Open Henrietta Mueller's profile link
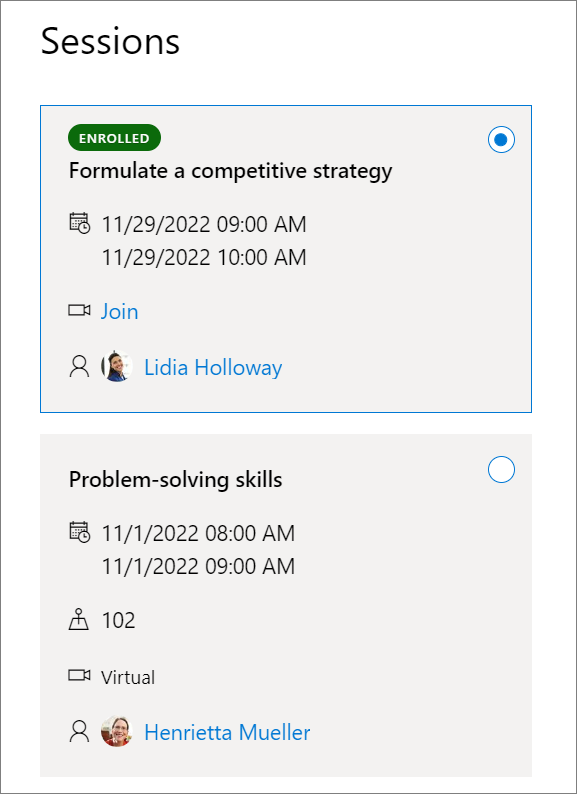This screenshot has width=577, height=794. 227,732
